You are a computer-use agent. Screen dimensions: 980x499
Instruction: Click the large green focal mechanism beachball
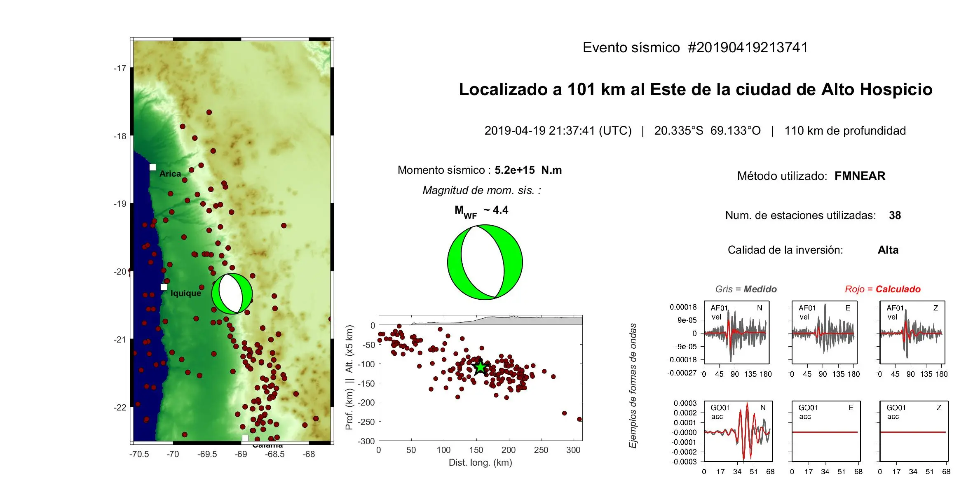[x=485, y=262]
